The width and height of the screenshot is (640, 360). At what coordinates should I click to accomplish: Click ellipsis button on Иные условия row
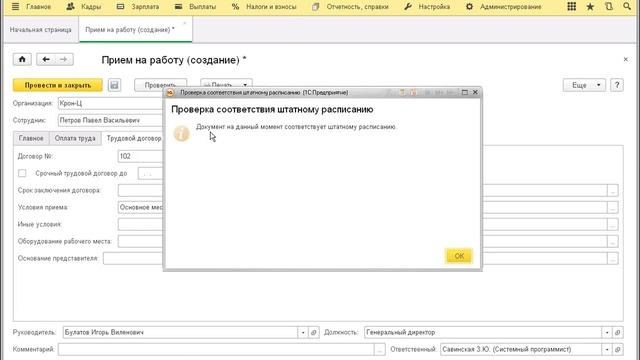click(x=613, y=224)
